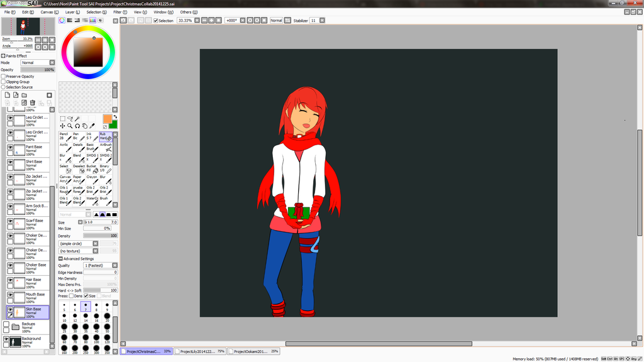This screenshot has width=644, height=362.
Task: Select the Mouth Base layer
Action: [28, 297]
